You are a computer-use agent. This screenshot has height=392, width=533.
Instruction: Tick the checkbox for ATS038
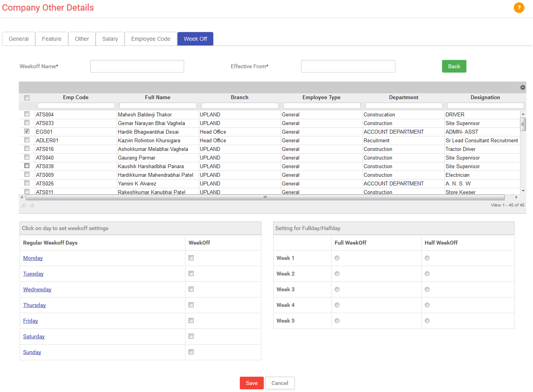(27, 166)
